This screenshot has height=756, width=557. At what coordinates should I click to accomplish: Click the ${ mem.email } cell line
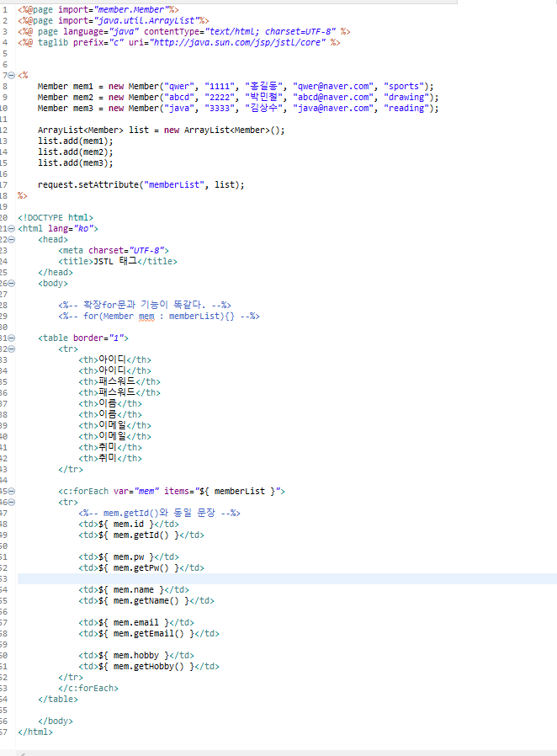pyautogui.click(x=136, y=622)
